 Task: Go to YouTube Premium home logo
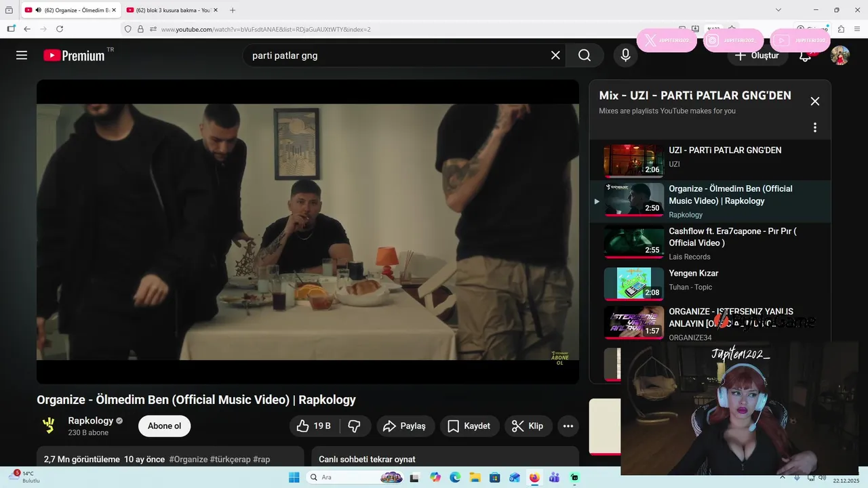point(75,56)
